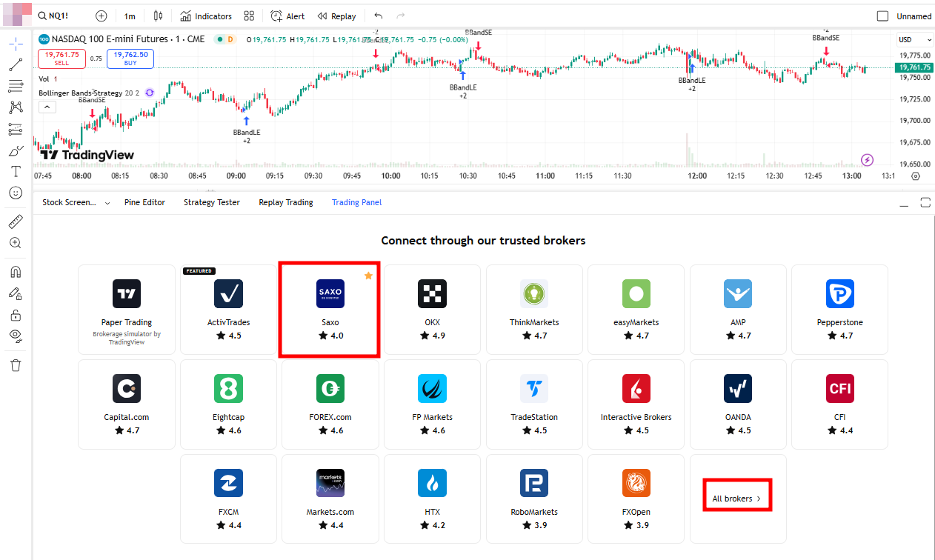Toggle magnet mode in the left toolbar
The image size is (935, 560).
pos(16,271)
